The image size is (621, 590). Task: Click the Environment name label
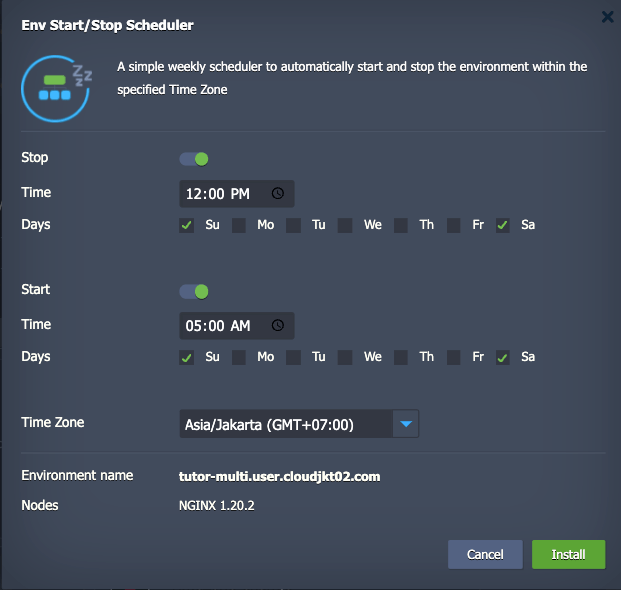click(x=77, y=475)
